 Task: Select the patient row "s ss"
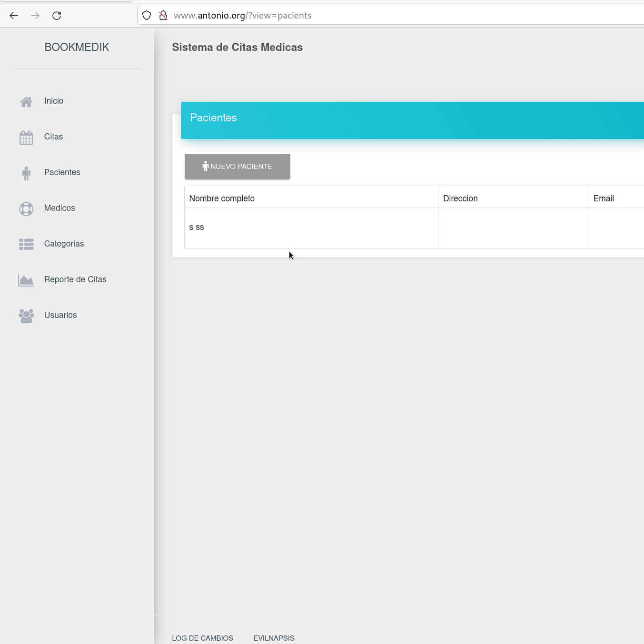click(197, 228)
